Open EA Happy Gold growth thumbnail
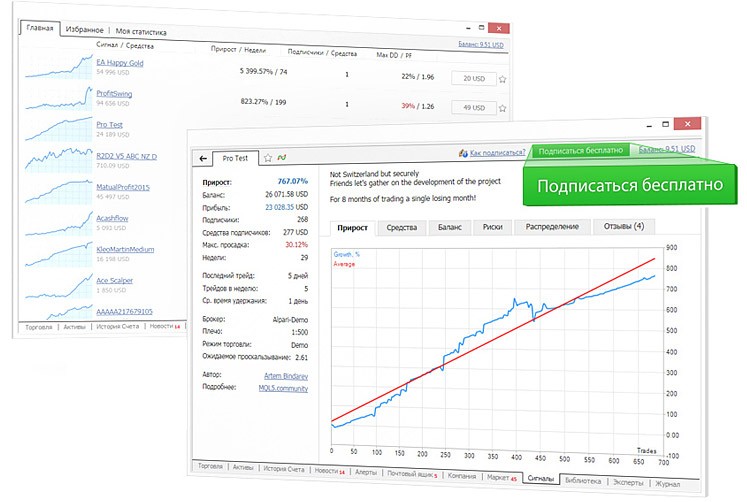 click(59, 67)
